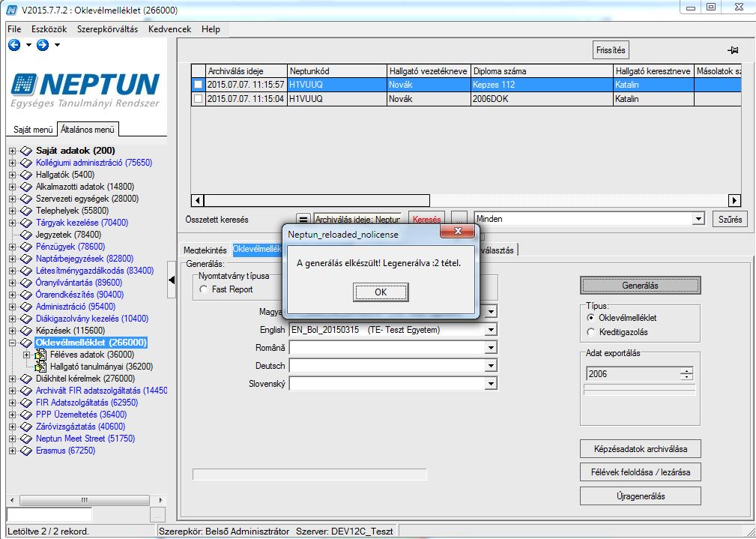
Task: Click the Archiválás ideje column header
Action: (247, 71)
